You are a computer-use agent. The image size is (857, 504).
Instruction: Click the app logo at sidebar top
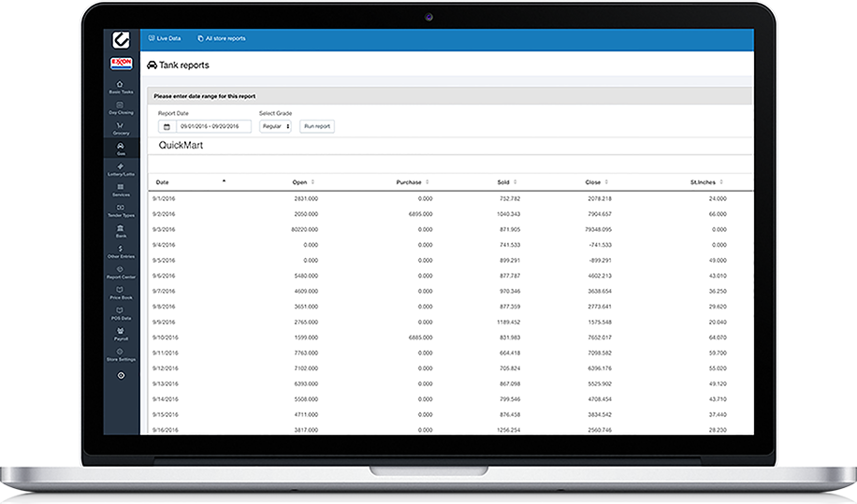point(121,40)
